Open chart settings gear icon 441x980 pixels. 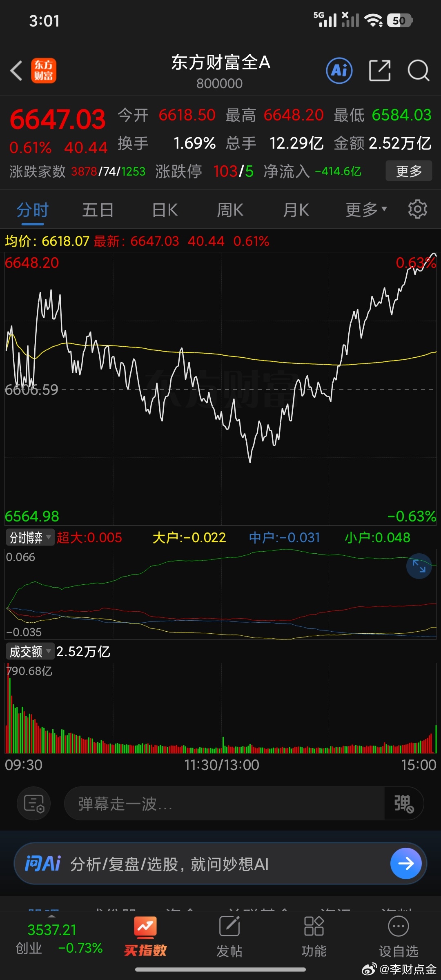click(418, 209)
